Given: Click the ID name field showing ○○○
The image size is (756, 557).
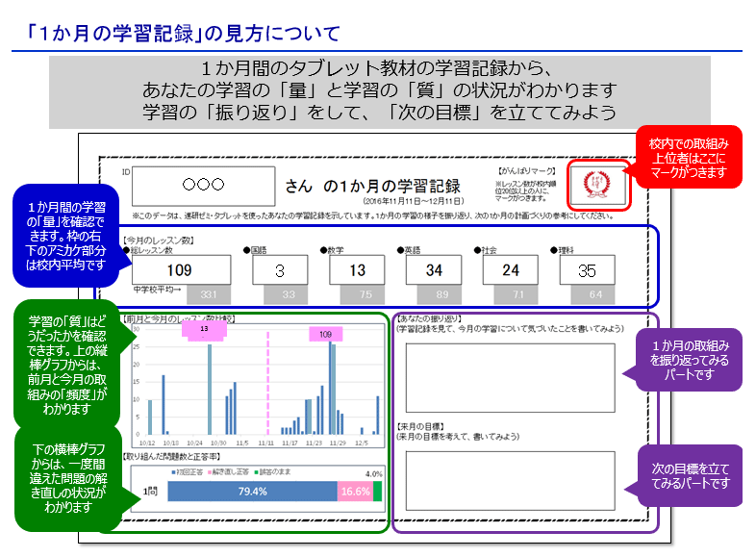Looking at the screenshot, I should [203, 184].
